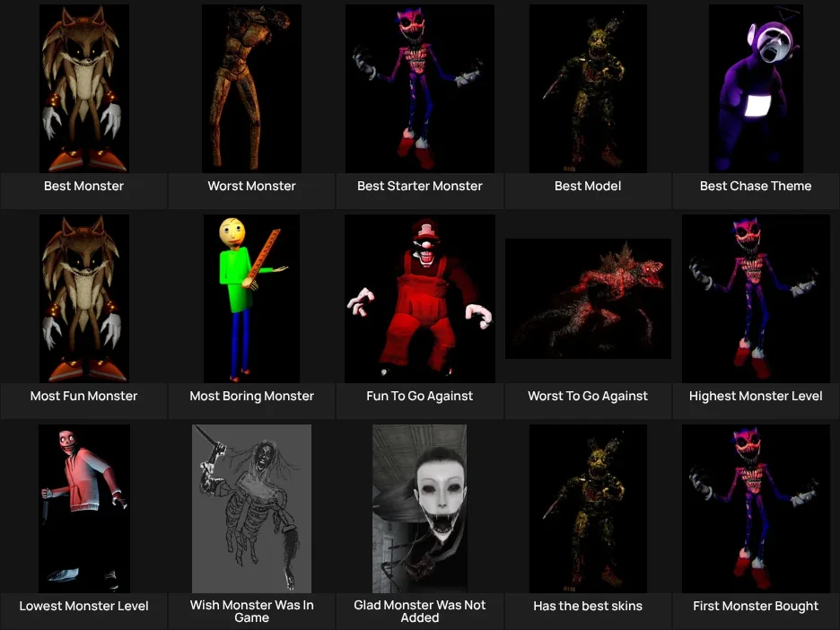The image size is (840, 630).
Task: Click the Lowest Monster Level image
Action: pyautogui.click(x=84, y=508)
